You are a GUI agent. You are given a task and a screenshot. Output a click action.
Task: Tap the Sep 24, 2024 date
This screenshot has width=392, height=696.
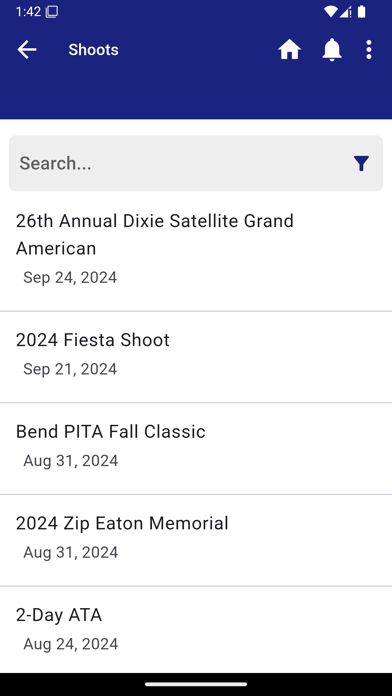click(70, 277)
